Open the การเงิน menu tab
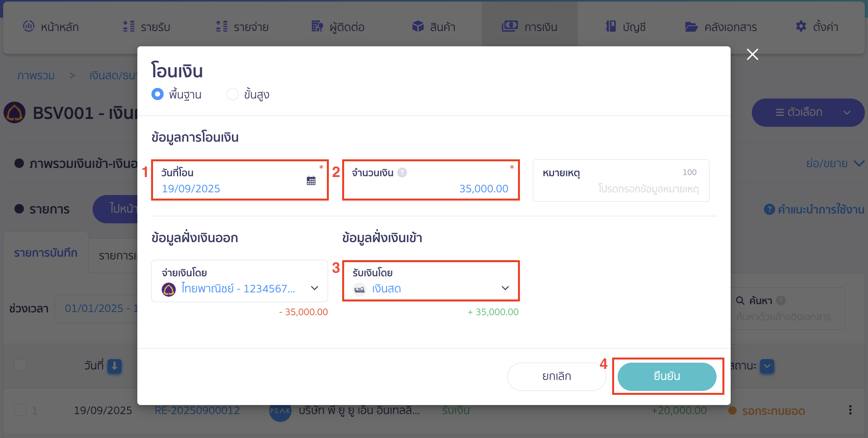The height and width of the screenshot is (438, 868). click(x=529, y=27)
